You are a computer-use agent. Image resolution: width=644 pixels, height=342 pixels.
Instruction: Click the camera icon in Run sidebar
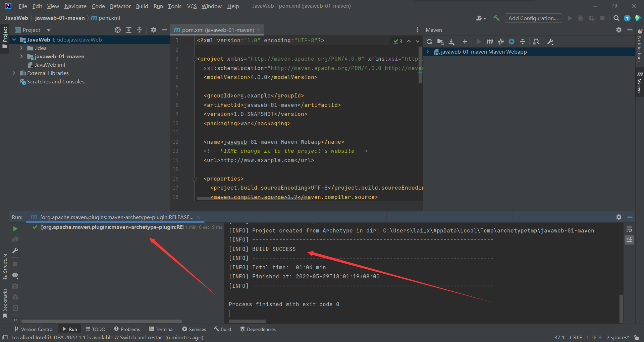click(x=15, y=286)
